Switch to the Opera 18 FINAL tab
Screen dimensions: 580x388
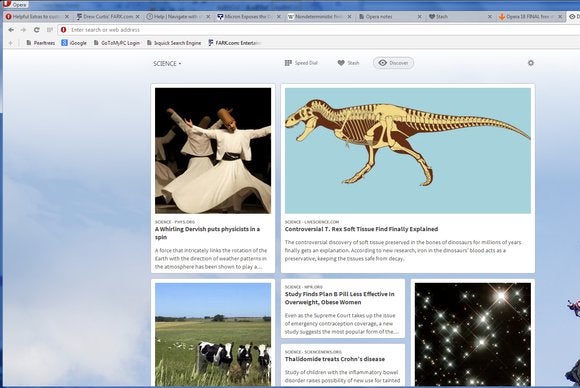(x=530, y=17)
